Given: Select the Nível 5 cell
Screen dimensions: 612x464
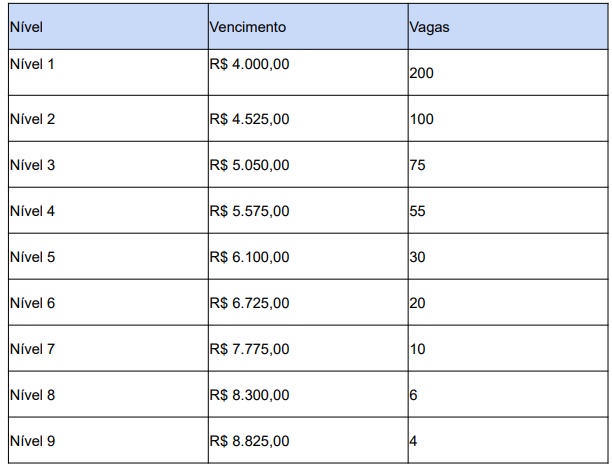Looking at the screenshot, I should pyautogui.click(x=32, y=257).
